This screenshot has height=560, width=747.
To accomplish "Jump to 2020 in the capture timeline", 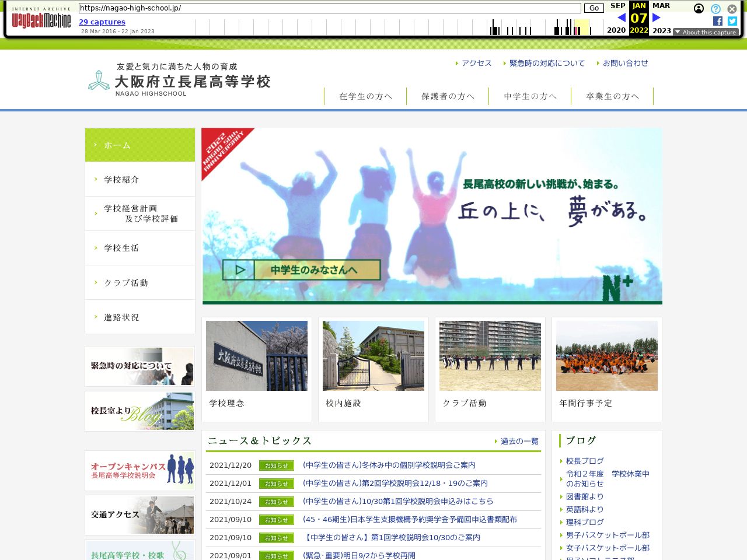I will pyautogui.click(x=616, y=30).
